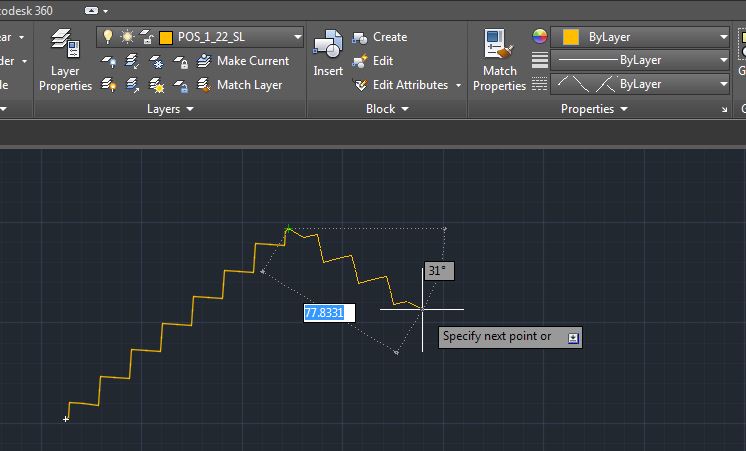Screen dimensions: 746x451
Task: Expand the Edit Attributes dropdown arrow
Action: pos(458,85)
